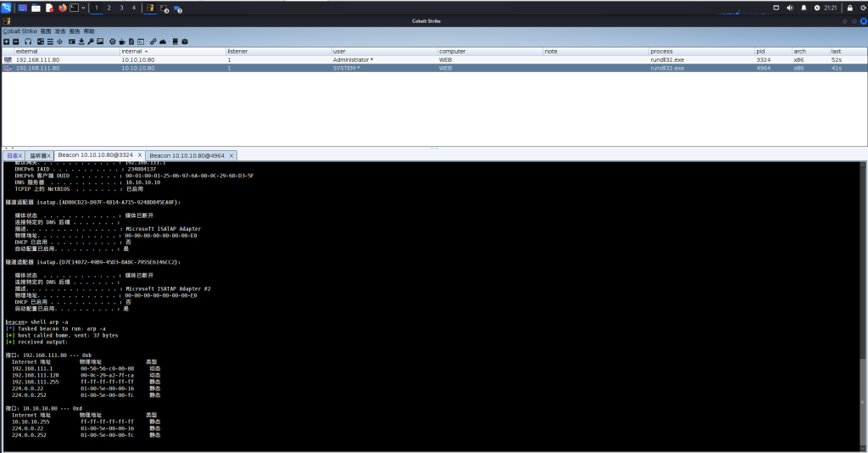Click the coffee cup Java applet icon
868x453 pixels.
point(122,42)
